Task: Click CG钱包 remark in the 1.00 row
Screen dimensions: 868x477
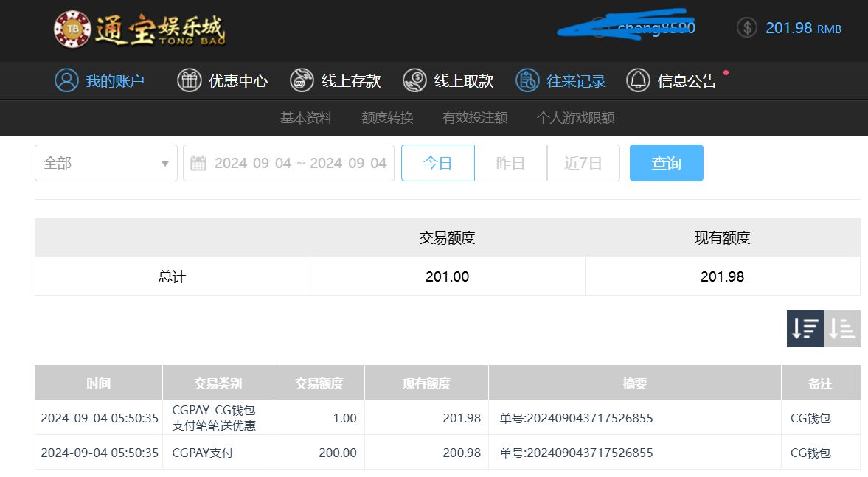Action: point(810,418)
